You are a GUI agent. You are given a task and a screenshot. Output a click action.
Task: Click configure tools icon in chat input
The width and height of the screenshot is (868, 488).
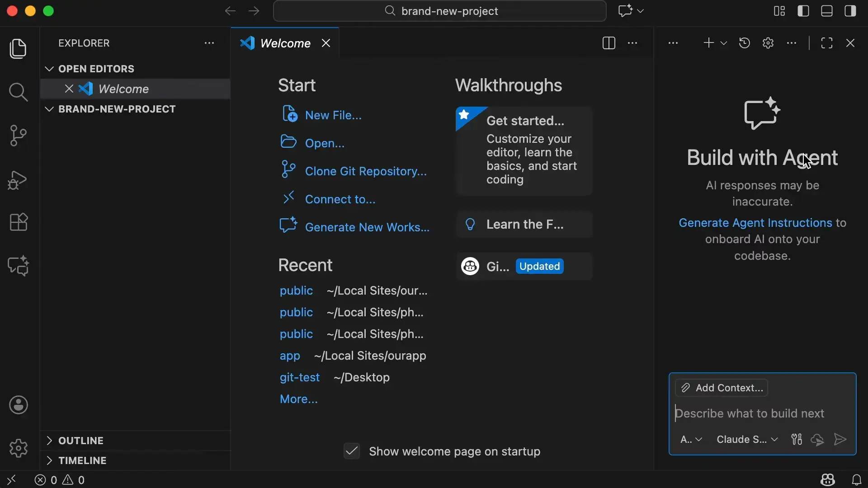(797, 440)
